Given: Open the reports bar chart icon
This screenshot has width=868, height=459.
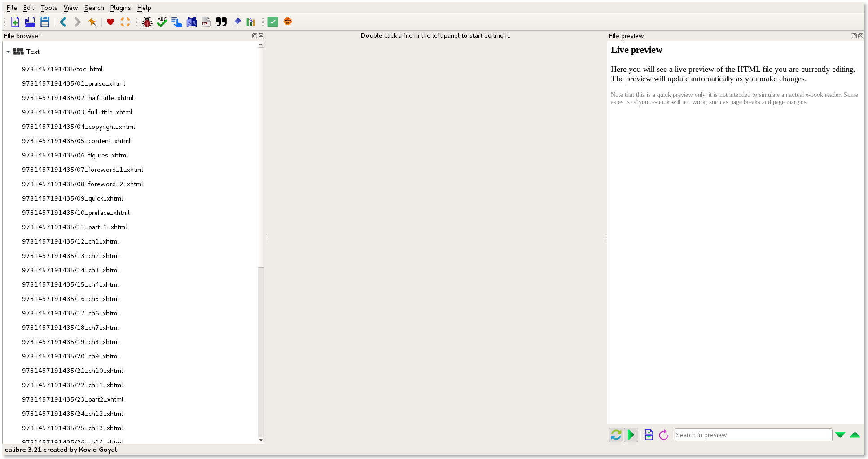Looking at the screenshot, I should pos(251,22).
